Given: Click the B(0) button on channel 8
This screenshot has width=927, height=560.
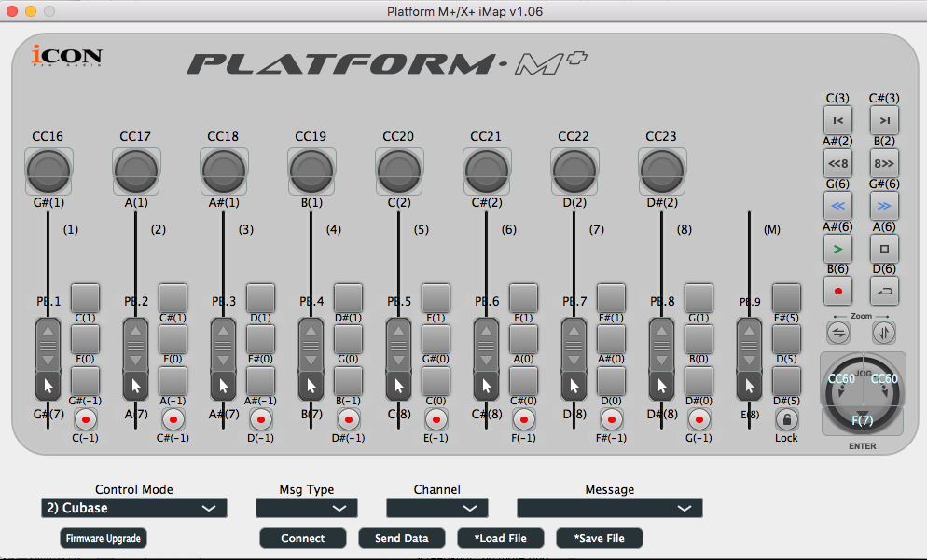Looking at the screenshot, I should [699, 339].
